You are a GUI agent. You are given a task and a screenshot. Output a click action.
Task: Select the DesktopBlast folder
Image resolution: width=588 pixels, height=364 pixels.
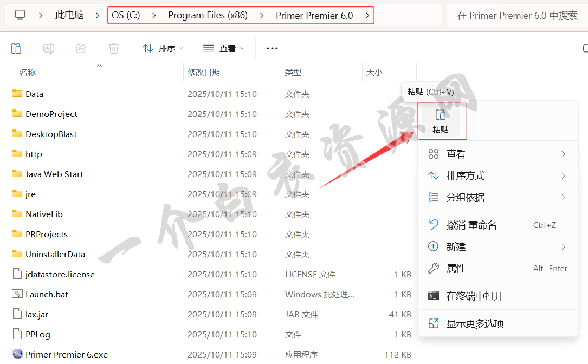click(x=51, y=134)
